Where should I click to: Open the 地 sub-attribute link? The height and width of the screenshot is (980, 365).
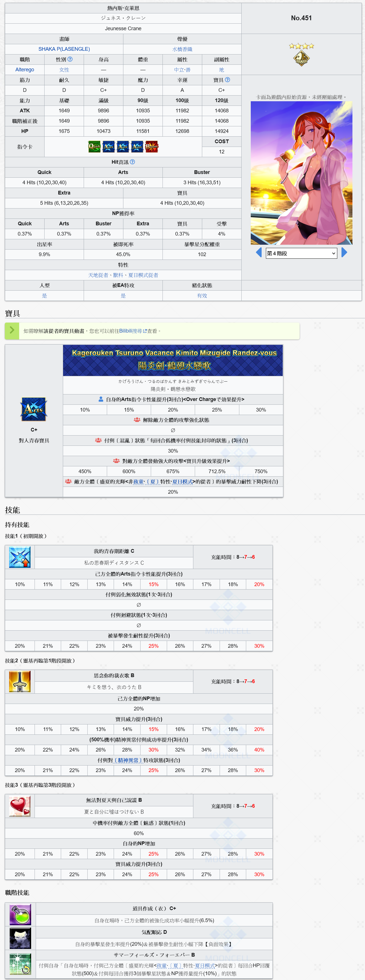221,70
